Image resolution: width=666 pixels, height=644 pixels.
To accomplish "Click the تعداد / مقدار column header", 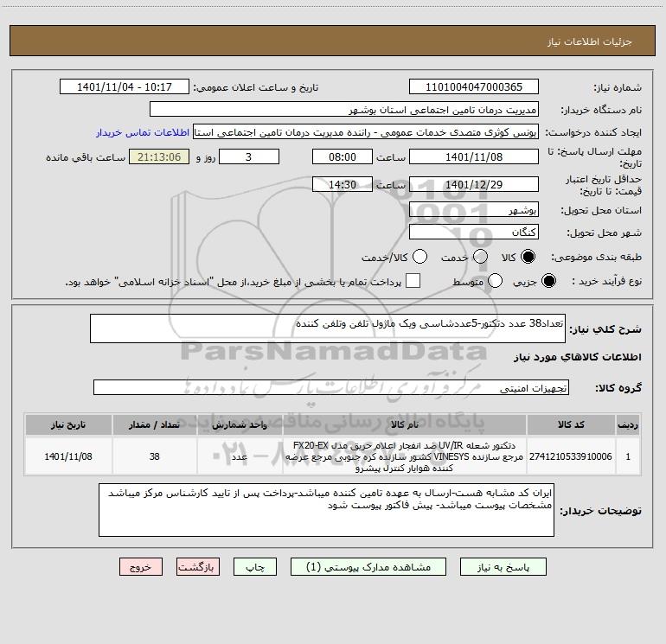I will point(154,424).
